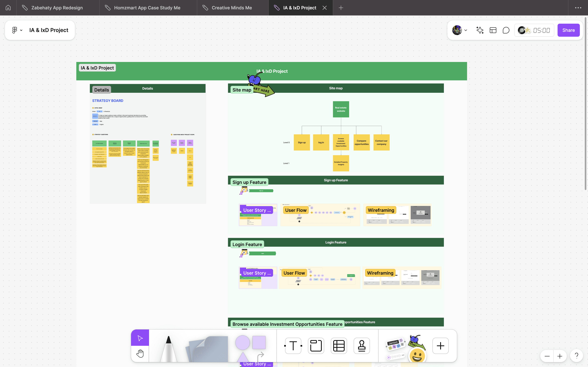
Task: Switch to Zabehaty App Redesign tab
Action: 57,8
